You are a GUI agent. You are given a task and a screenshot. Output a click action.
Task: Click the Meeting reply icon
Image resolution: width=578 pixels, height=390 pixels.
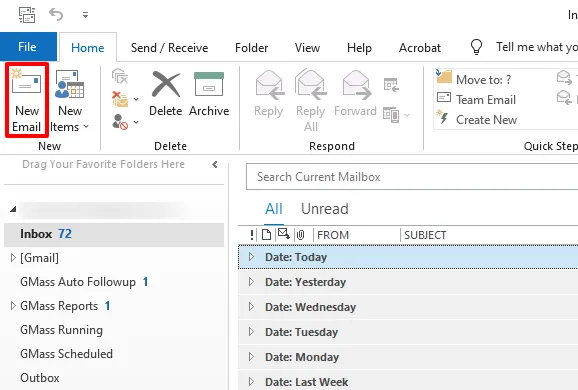391,84
